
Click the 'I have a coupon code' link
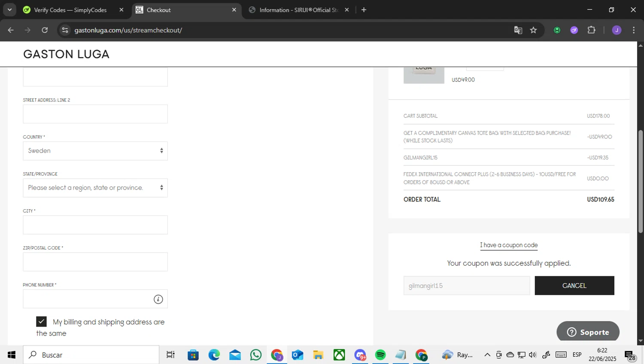click(509, 245)
